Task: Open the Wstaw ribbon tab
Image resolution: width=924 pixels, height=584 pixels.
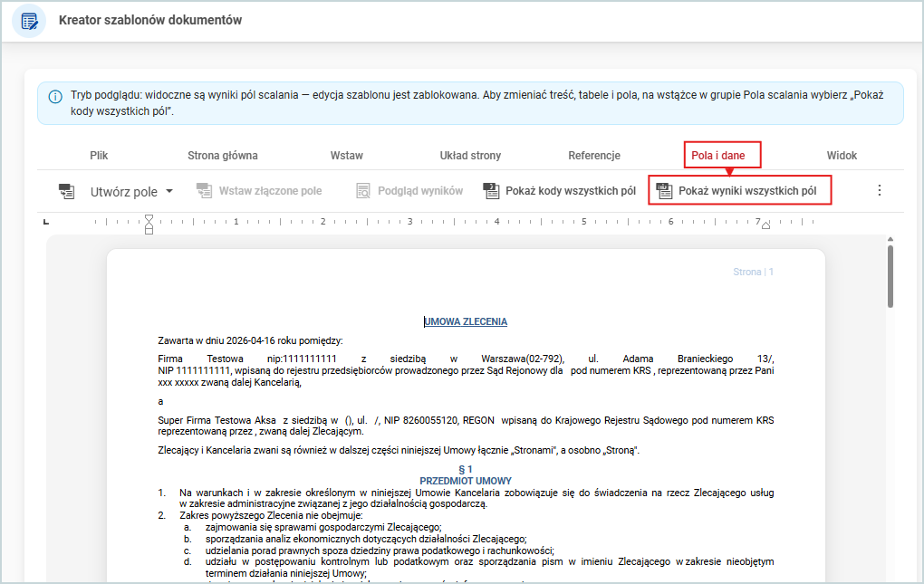Action: pyautogui.click(x=346, y=156)
